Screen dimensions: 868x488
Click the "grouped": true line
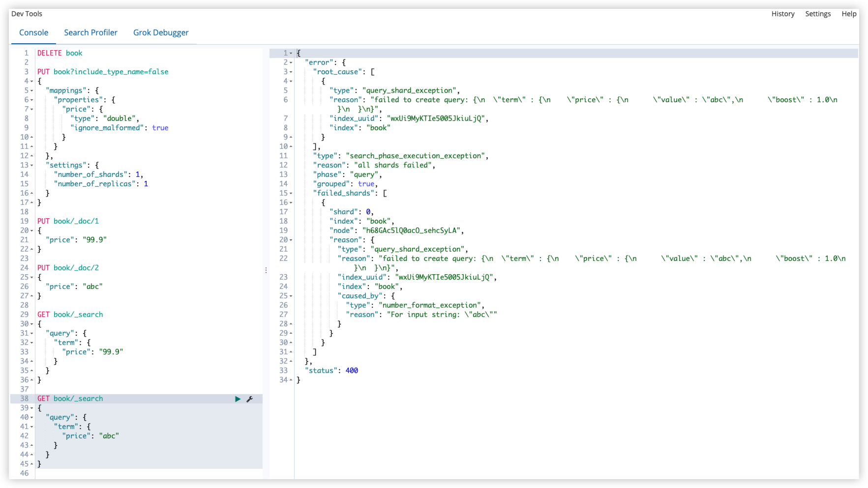(346, 184)
